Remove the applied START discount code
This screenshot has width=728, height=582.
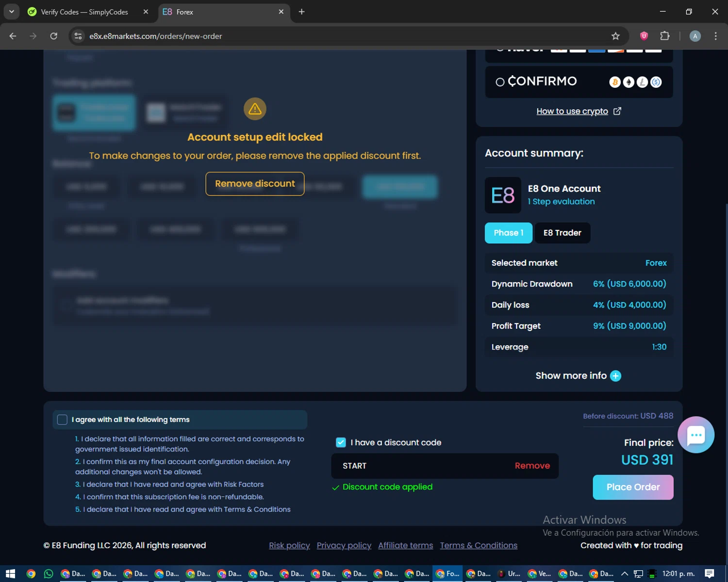(532, 466)
